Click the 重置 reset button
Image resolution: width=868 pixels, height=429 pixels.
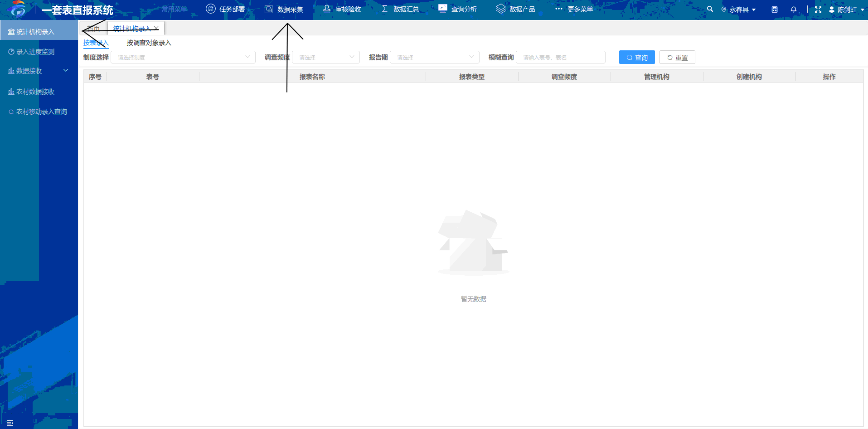tap(677, 57)
